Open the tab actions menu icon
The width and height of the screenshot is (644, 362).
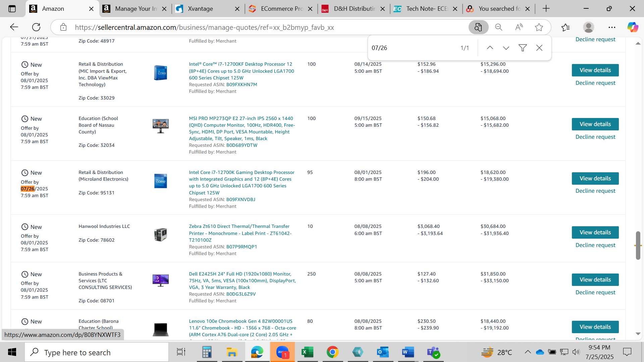(x=12, y=9)
